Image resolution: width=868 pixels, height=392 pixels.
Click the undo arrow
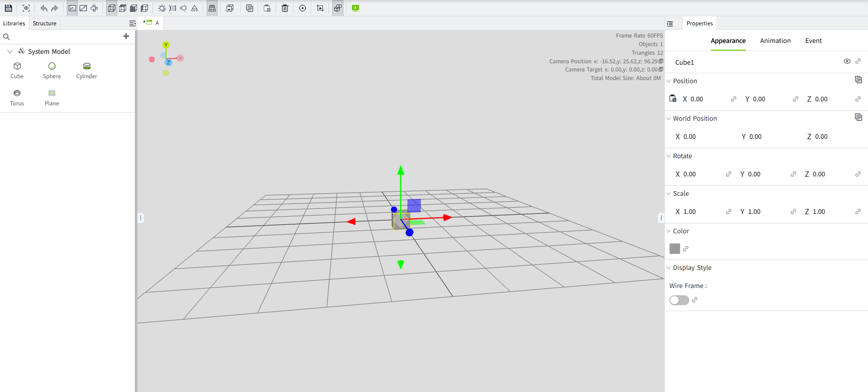click(x=44, y=8)
